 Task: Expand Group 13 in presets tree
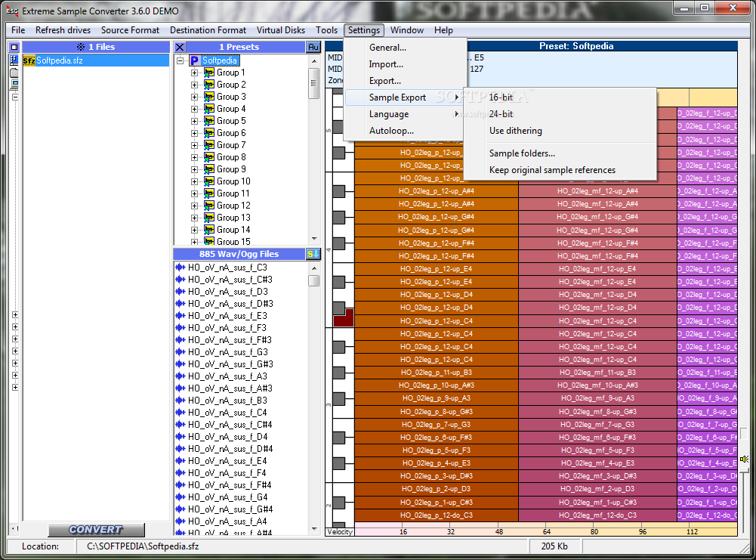point(194,218)
